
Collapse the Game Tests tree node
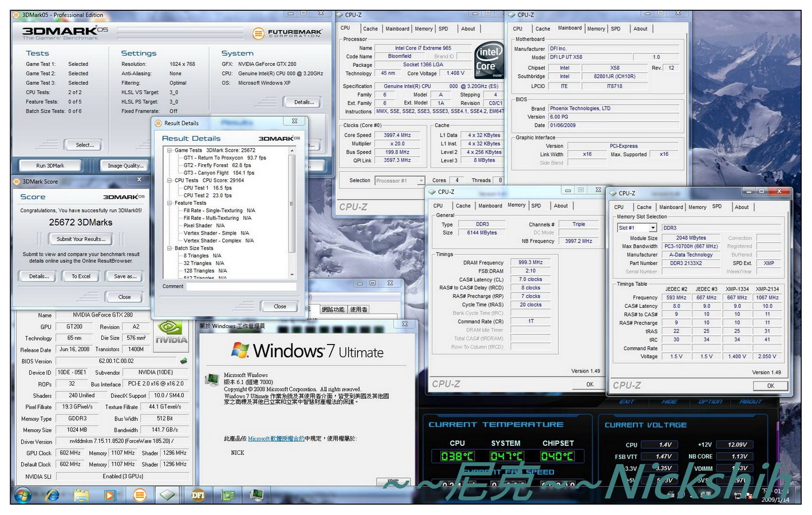click(x=170, y=150)
